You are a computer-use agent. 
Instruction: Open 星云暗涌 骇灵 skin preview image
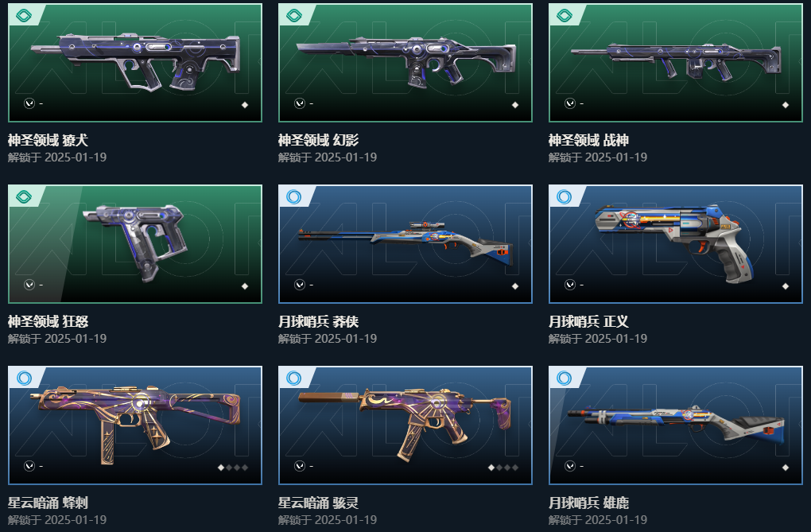405,425
